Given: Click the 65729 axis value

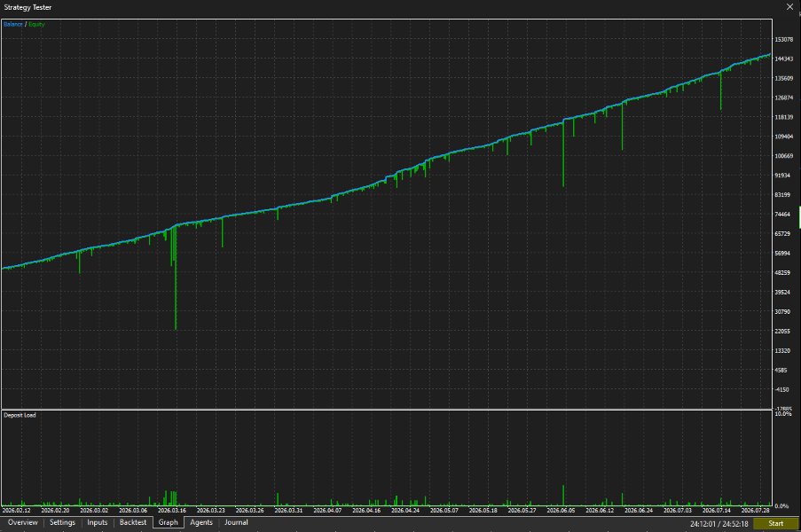Looking at the screenshot, I should click(782, 234).
